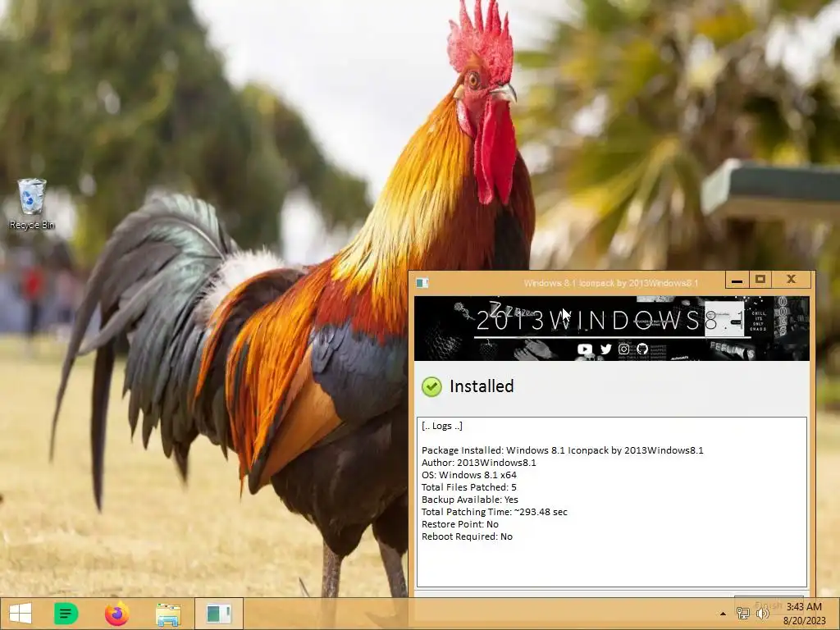Select the Iconpack installer taskbar item
Viewport: 840px width, 630px height.
218,614
